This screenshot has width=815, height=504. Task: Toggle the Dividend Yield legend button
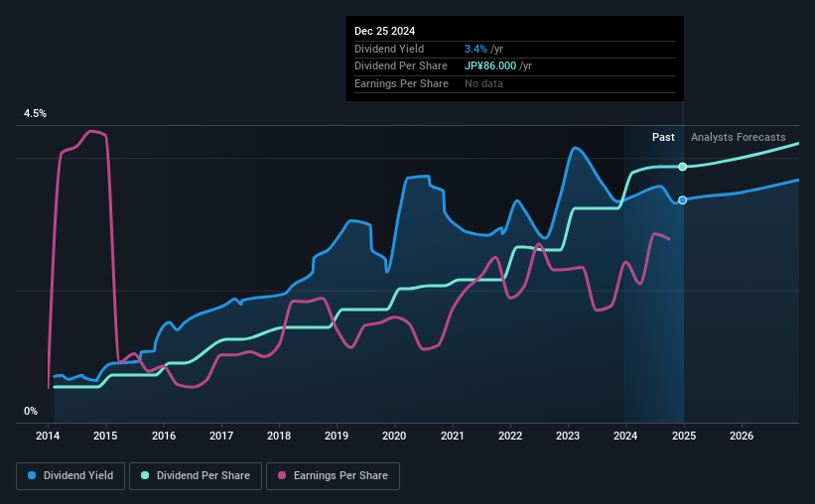pyautogui.click(x=70, y=476)
